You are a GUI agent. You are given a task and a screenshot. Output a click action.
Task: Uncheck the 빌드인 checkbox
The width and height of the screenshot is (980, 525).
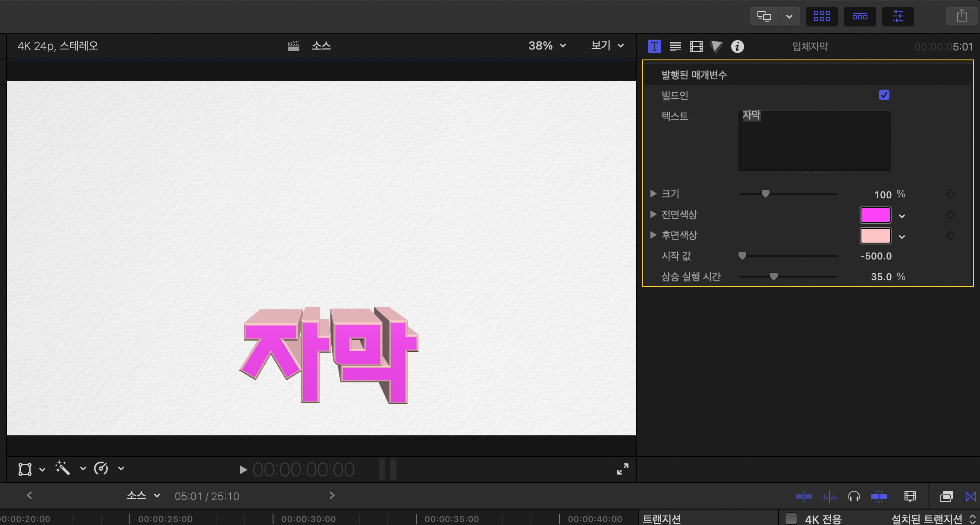pyautogui.click(x=884, y=95)
